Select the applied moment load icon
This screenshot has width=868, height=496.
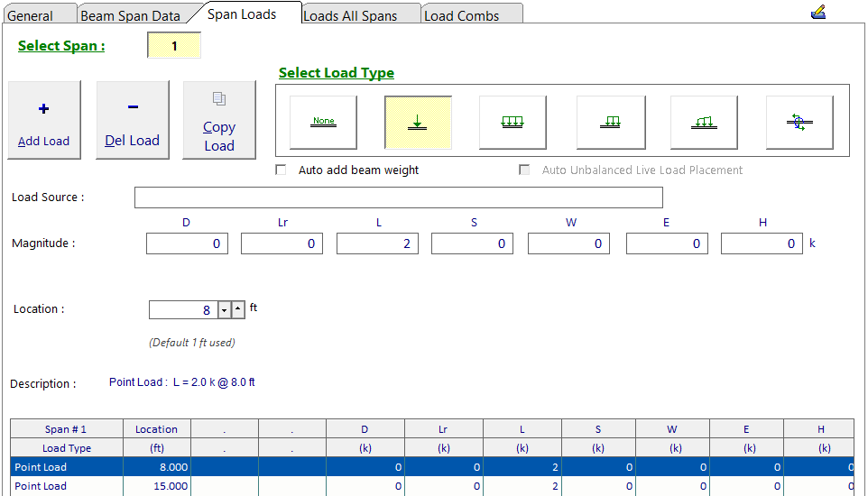799,122
